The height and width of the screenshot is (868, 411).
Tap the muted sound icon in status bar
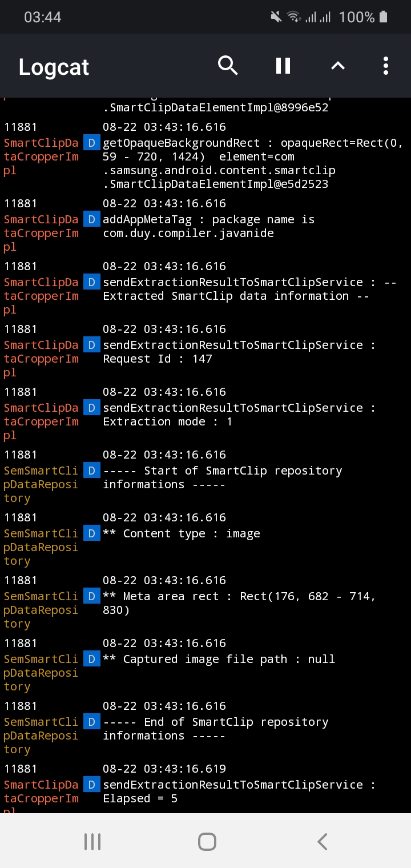pyautogui.click(x=276, y=17)
